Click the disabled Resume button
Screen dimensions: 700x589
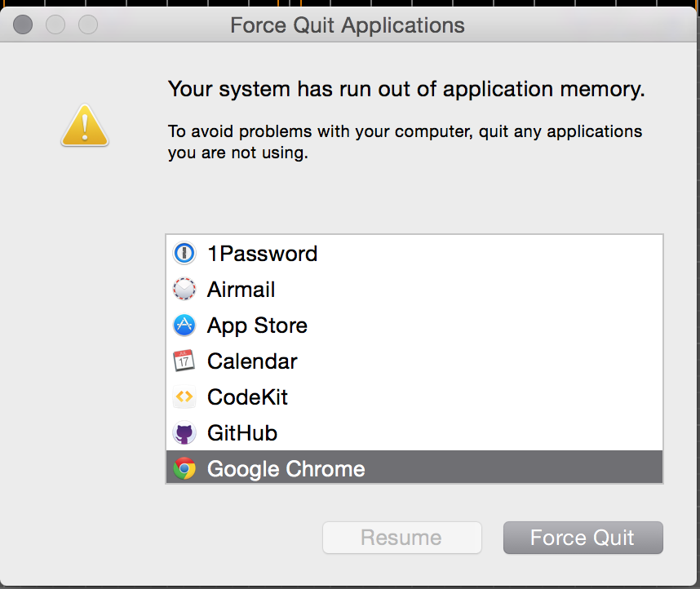coord(401,538)
